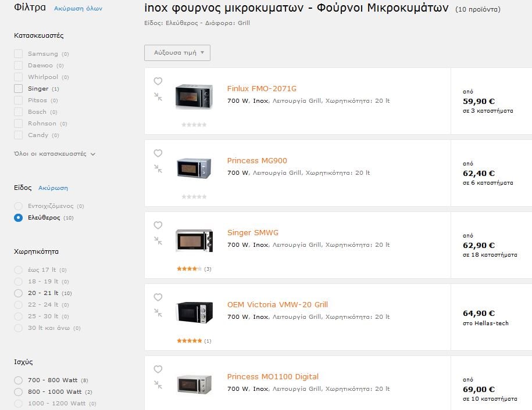
Task: Click Princess MG900 microwave thumbnail
Action: click(x=194, y=168)
